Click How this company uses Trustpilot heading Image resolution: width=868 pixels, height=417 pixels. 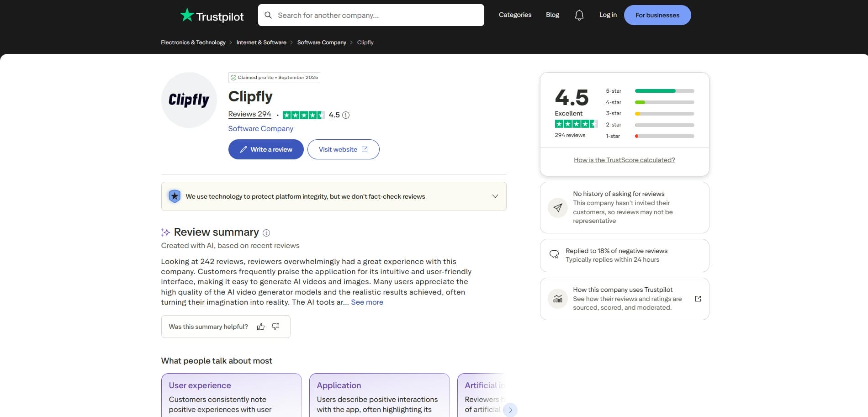623,290
